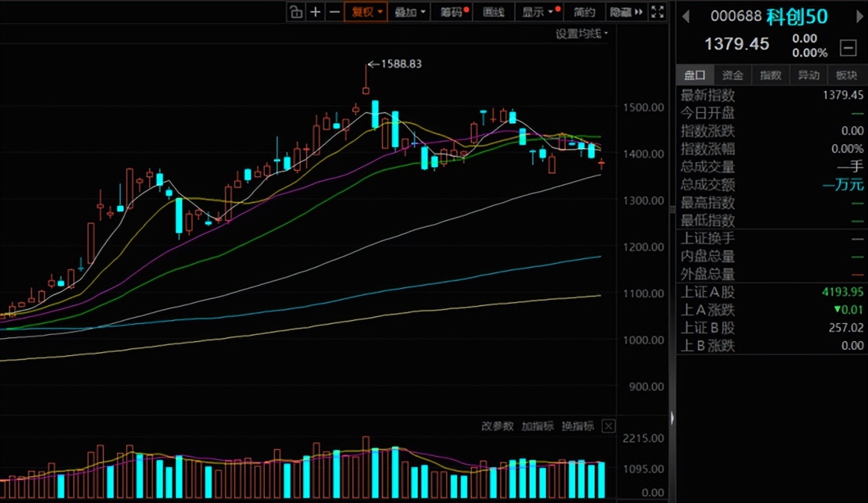
Task: Go to next stock with right arrow
Action: coord(860,17)
